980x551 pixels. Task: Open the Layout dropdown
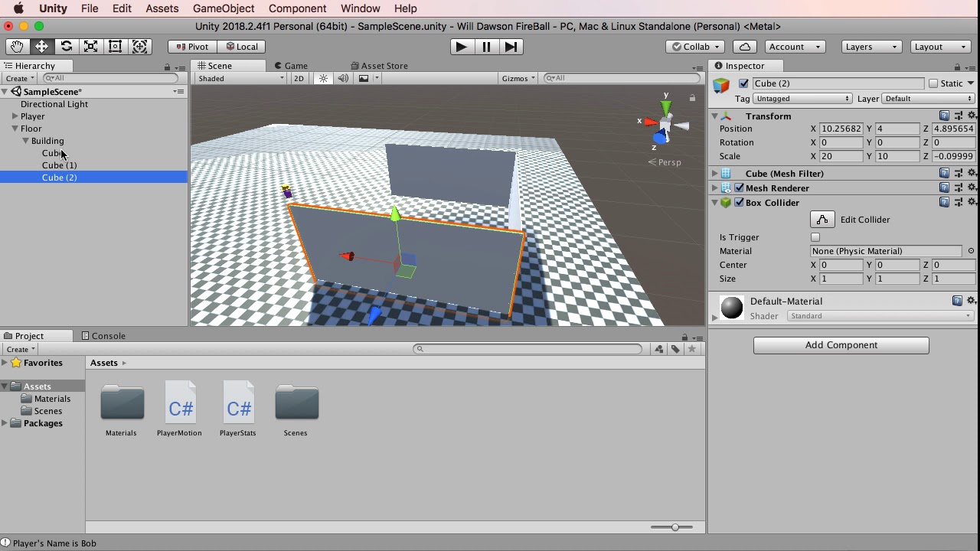point(941,47)
